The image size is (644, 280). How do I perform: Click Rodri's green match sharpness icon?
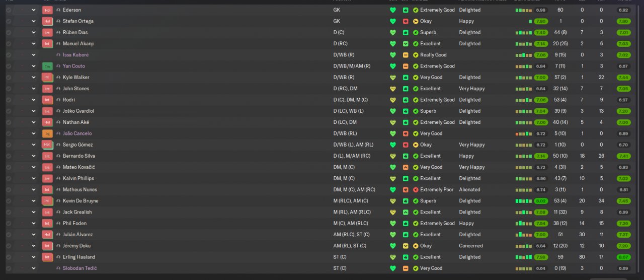tap(406, 100)
